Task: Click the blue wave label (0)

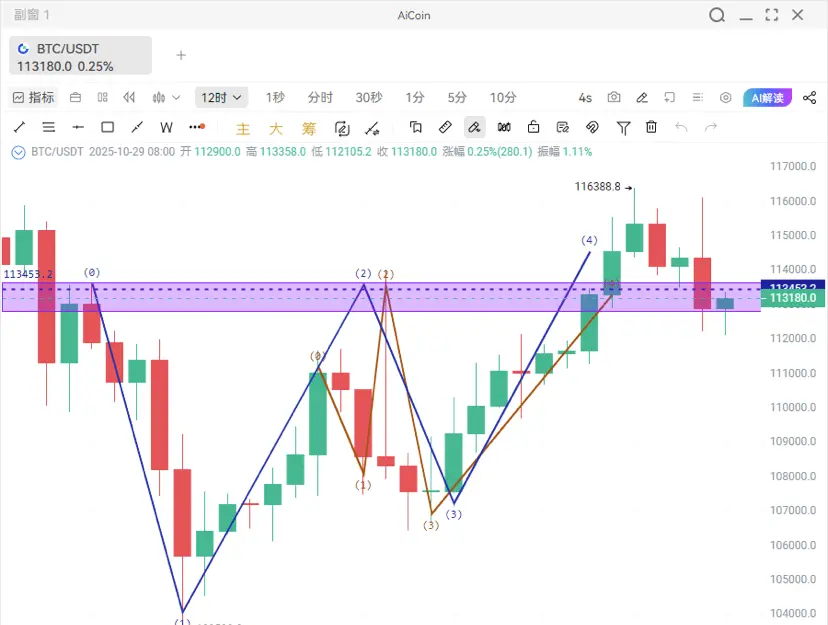Action: click(x=92, y=272)
